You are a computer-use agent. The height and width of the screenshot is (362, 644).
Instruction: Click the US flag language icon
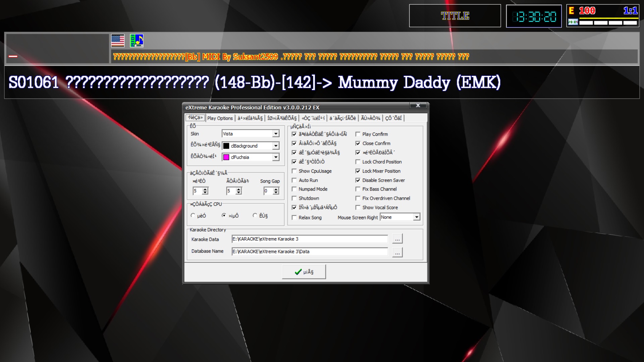click(x=118, y=41)
